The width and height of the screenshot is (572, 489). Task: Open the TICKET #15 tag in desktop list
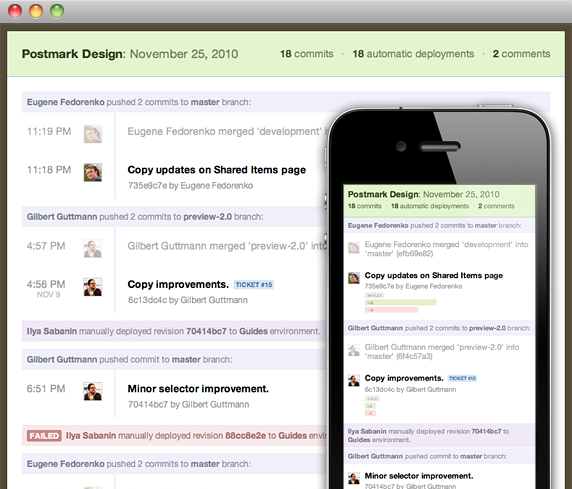point(254,285)
